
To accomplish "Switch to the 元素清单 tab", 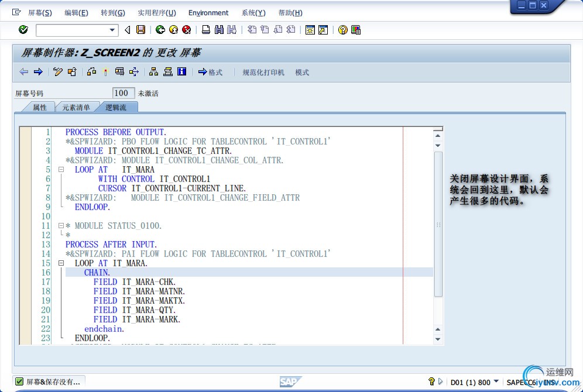I will pyautogui.click(x=76, y=107).
